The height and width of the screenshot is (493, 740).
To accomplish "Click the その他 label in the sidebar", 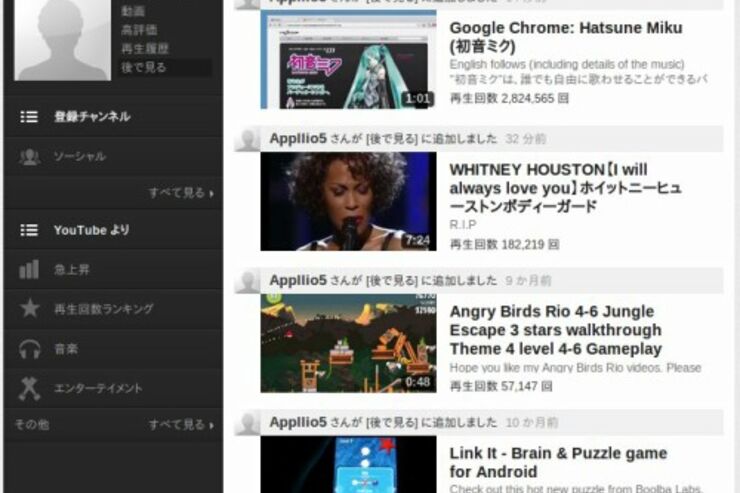I will (32, 425).
